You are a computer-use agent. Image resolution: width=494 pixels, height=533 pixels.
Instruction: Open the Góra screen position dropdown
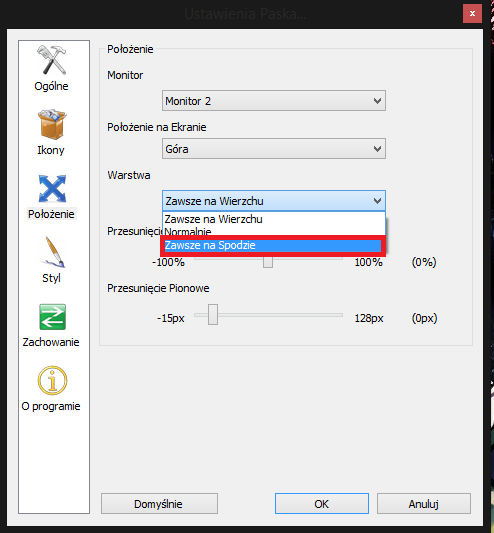click(x=274, y=149)
